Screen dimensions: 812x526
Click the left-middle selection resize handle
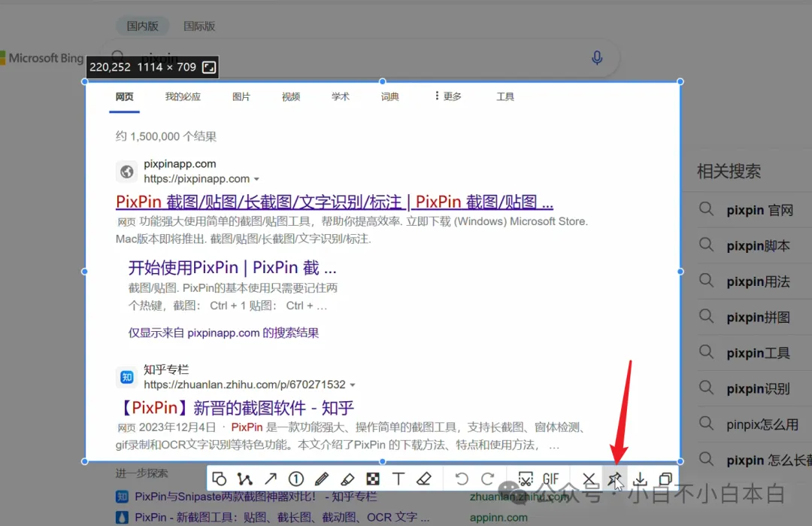point(85,271)
